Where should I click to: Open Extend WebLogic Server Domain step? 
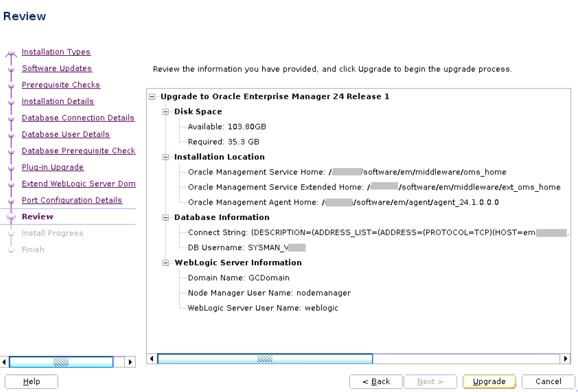(x=78, y=184)
